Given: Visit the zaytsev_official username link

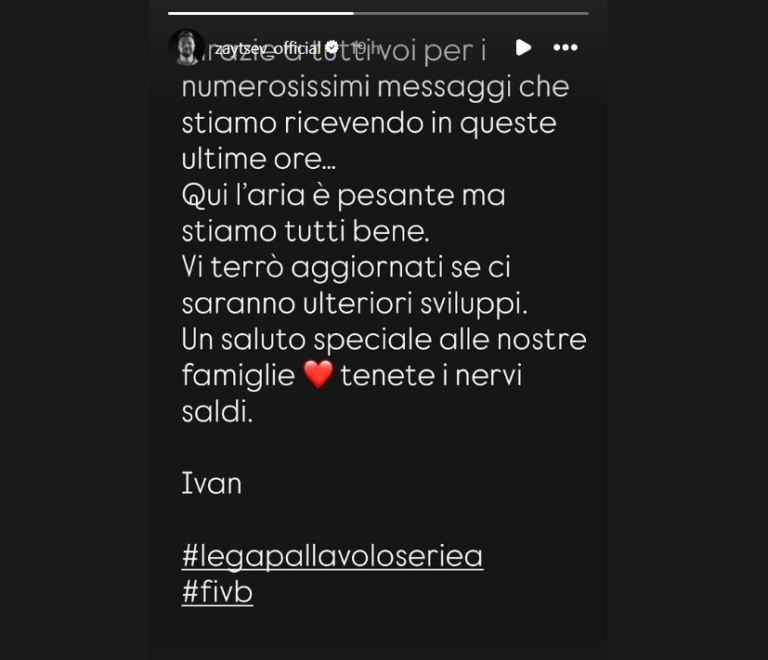Looking at the screenshot, I should [267, 48].
